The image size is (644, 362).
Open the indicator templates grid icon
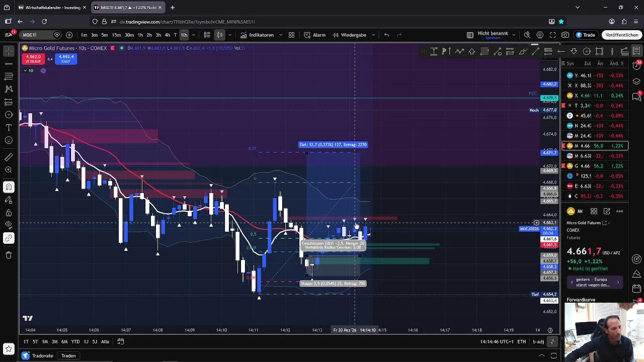click(291, 35)
